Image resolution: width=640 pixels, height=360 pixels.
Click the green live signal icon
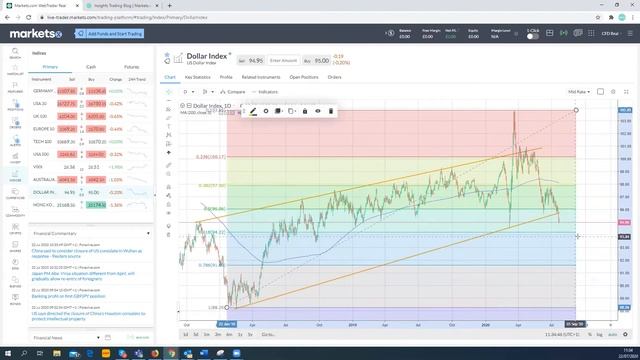564,33
